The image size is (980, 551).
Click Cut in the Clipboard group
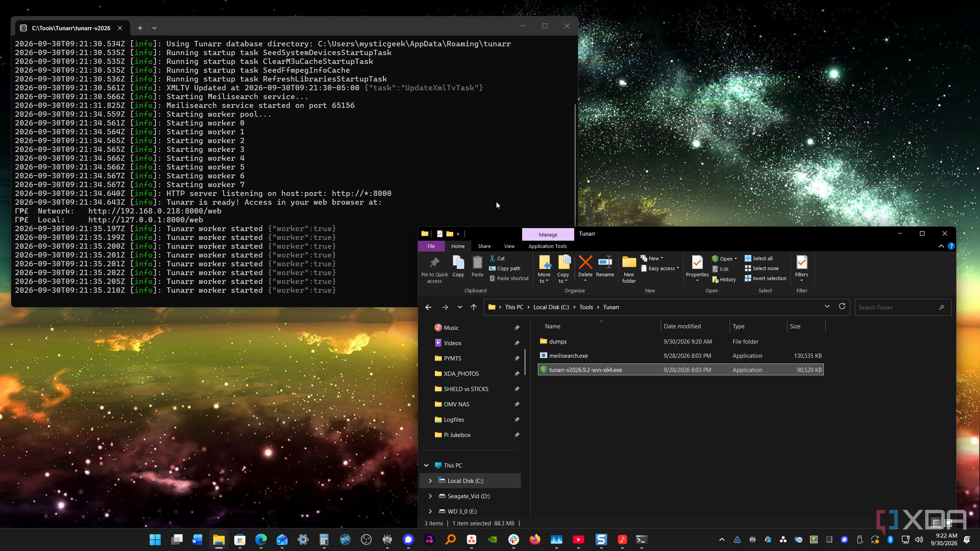point(497,259)
